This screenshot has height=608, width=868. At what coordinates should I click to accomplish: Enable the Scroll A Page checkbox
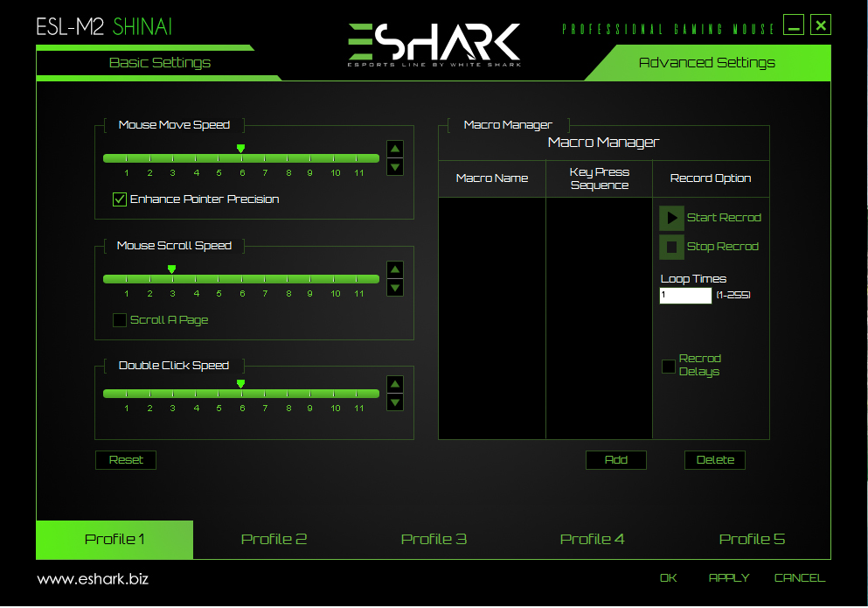click(120, 320)
